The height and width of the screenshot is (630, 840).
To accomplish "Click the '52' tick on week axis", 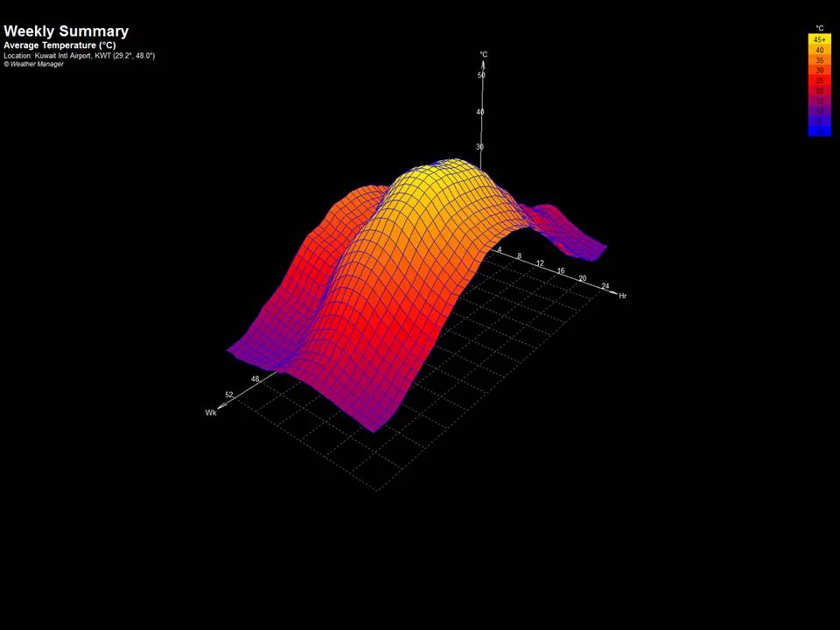I will (x=228, y=395).
